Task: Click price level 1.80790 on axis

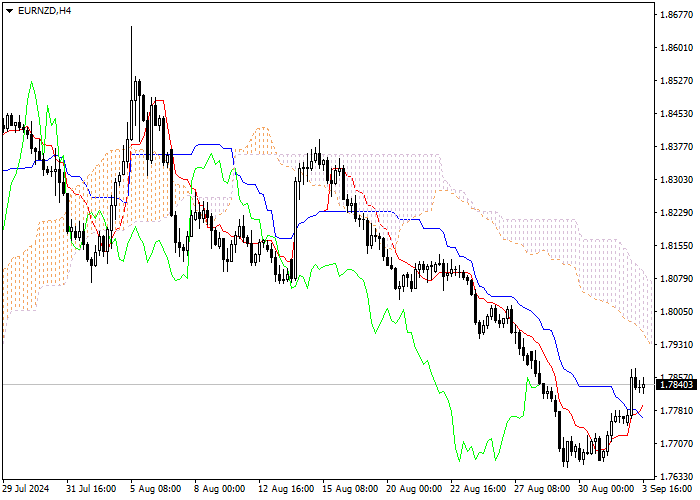Action: [x=677, y=279]
